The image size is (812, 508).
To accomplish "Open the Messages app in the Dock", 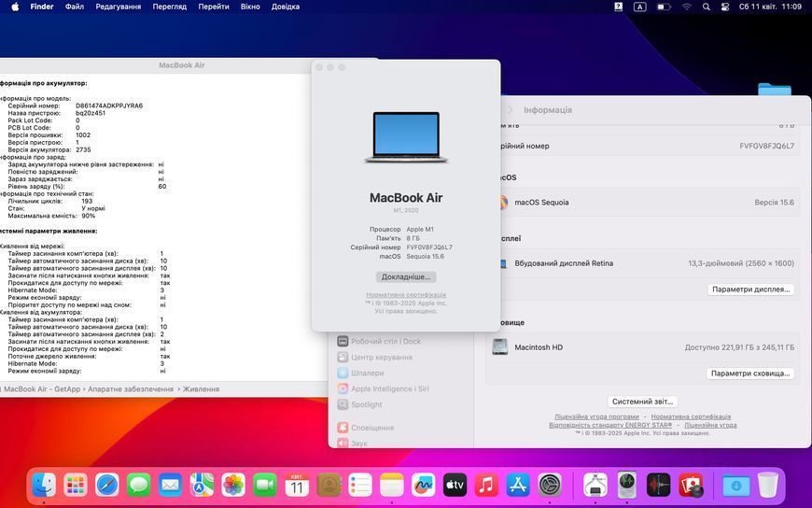I will 139,486.
